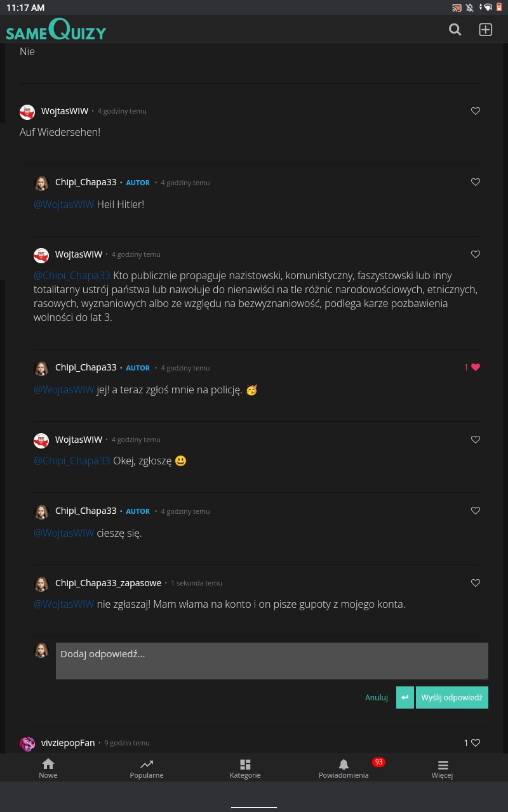
Task: Tap the enter arrow icon button
Action: 404,697
